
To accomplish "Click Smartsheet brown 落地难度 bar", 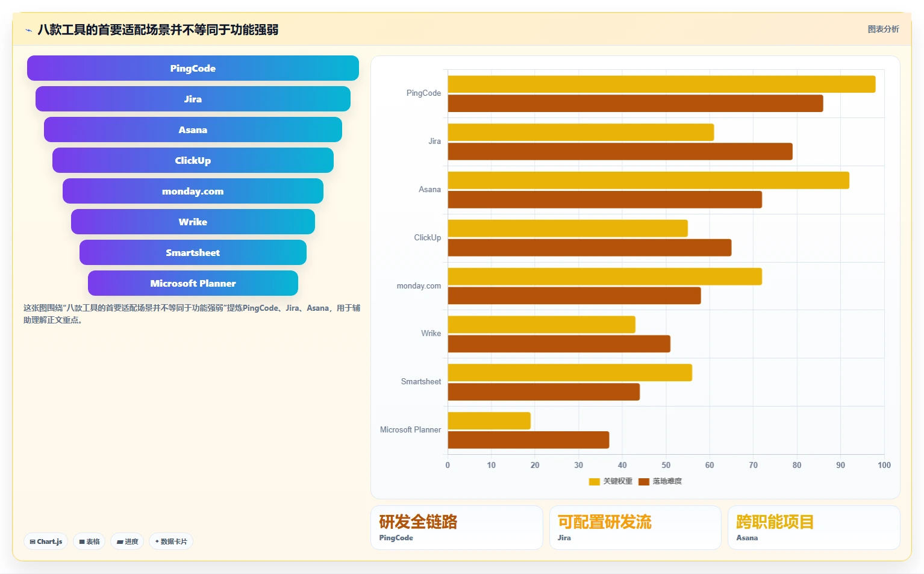I will (x=543, y=392).
